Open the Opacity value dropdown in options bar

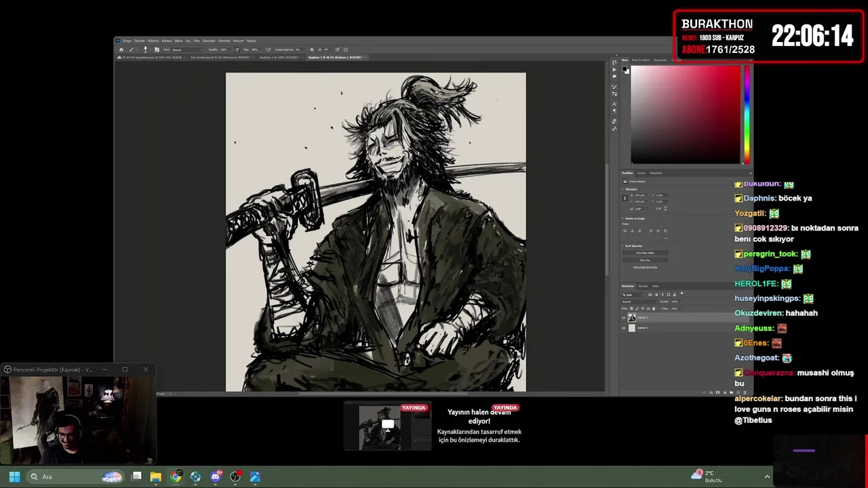(225, 49)
